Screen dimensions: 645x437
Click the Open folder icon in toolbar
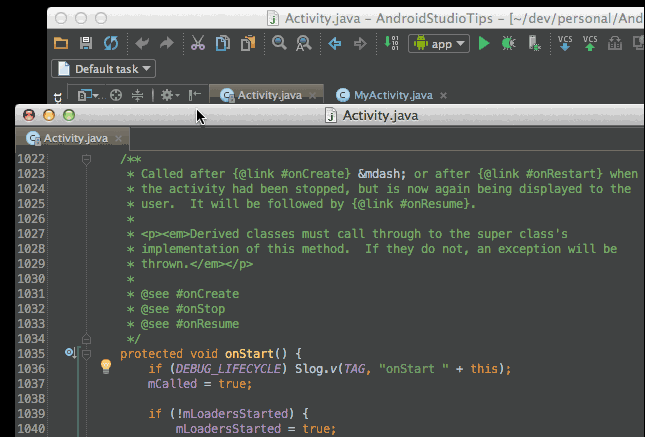61,43
